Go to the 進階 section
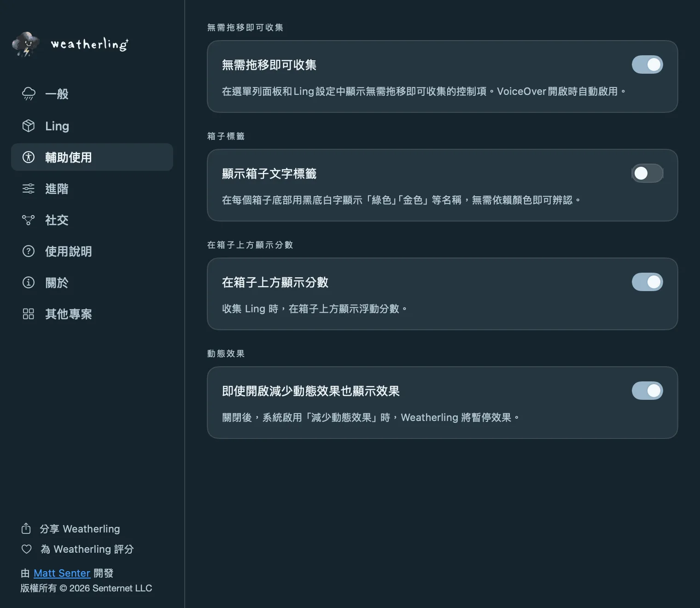700x608 pixels. click(92, 188)
